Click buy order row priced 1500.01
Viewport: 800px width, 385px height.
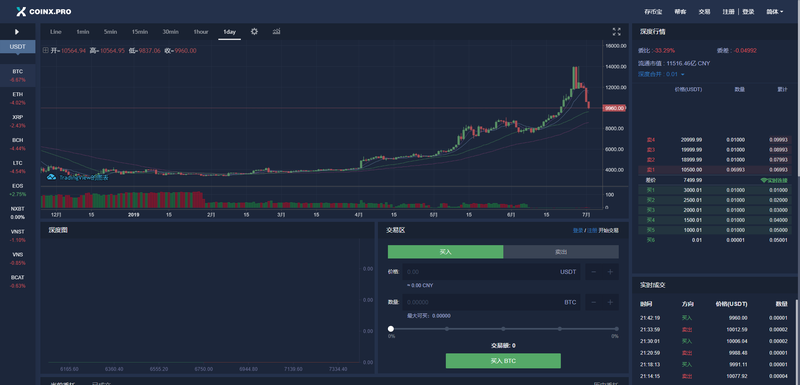714,220
